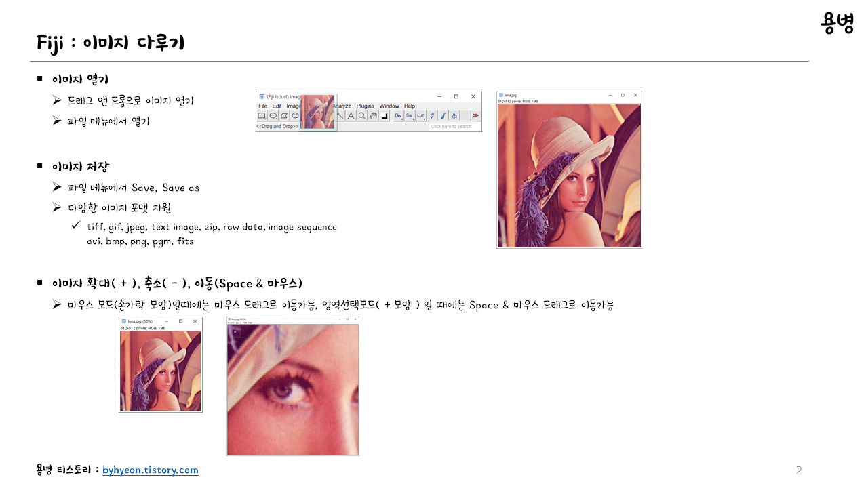
Task: Open the Stk stacks menu button
Action: point(410,116)
